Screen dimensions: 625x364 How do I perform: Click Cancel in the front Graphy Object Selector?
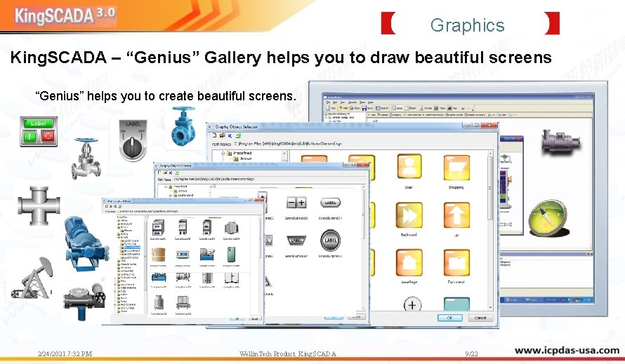pos(254,318)
